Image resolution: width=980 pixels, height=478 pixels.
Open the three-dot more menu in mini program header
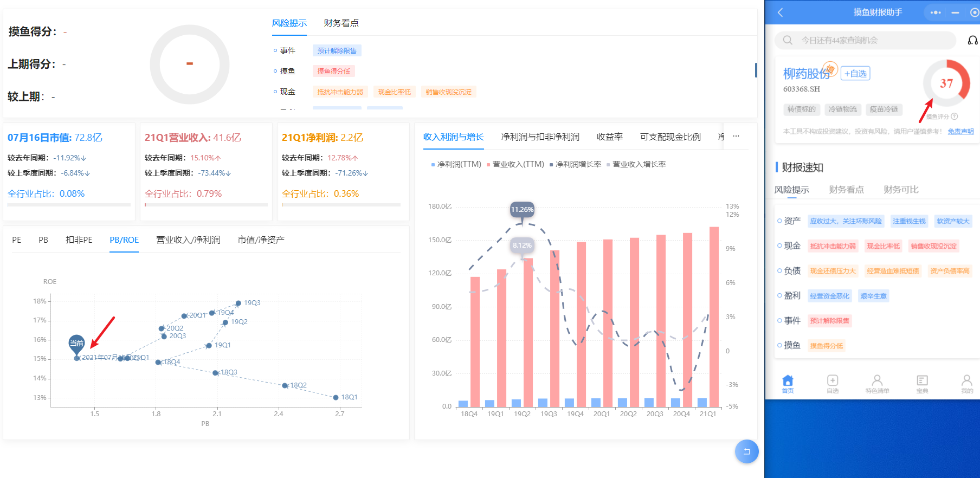click(936, 12)
